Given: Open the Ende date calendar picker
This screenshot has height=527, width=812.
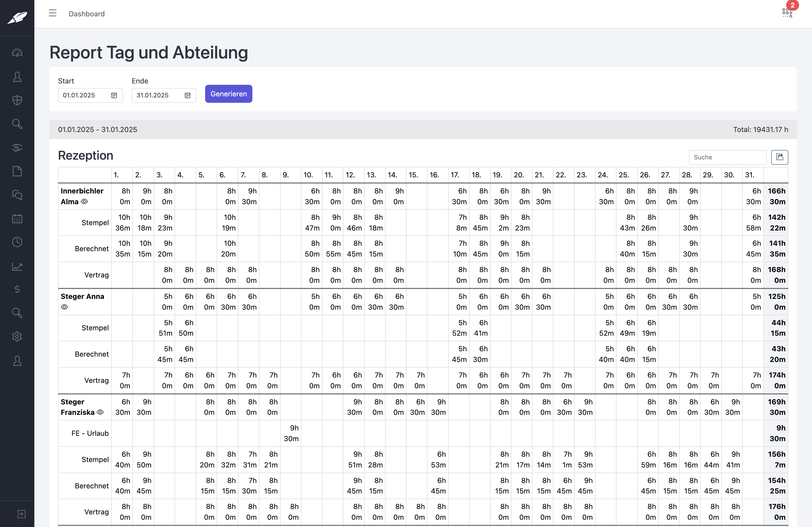Looking at the screenshot, I should [x=187, y=96].
